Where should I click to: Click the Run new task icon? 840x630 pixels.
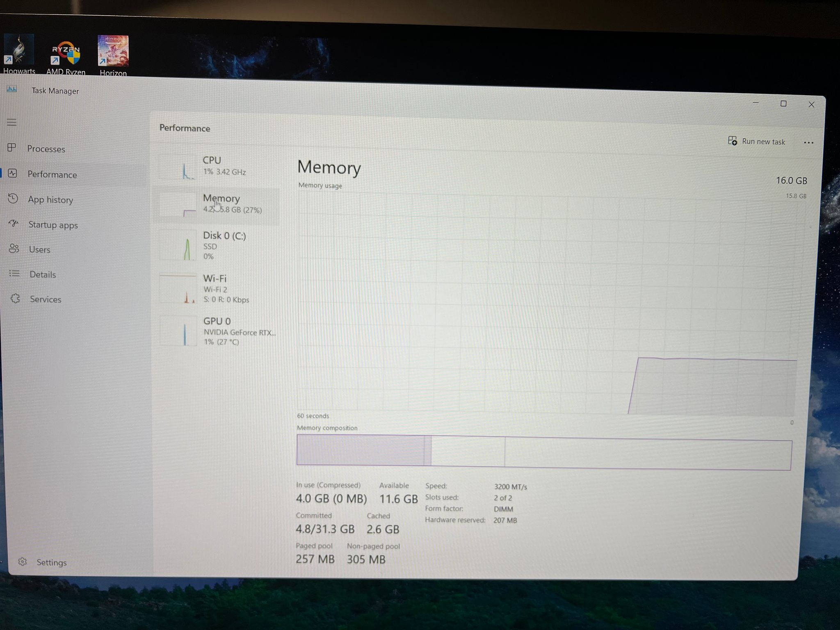733,141
